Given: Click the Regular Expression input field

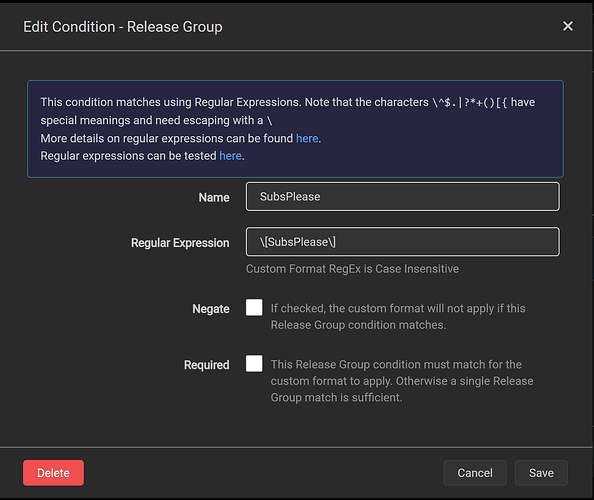Looking at the screenshot, I should [x=402, y=242].
